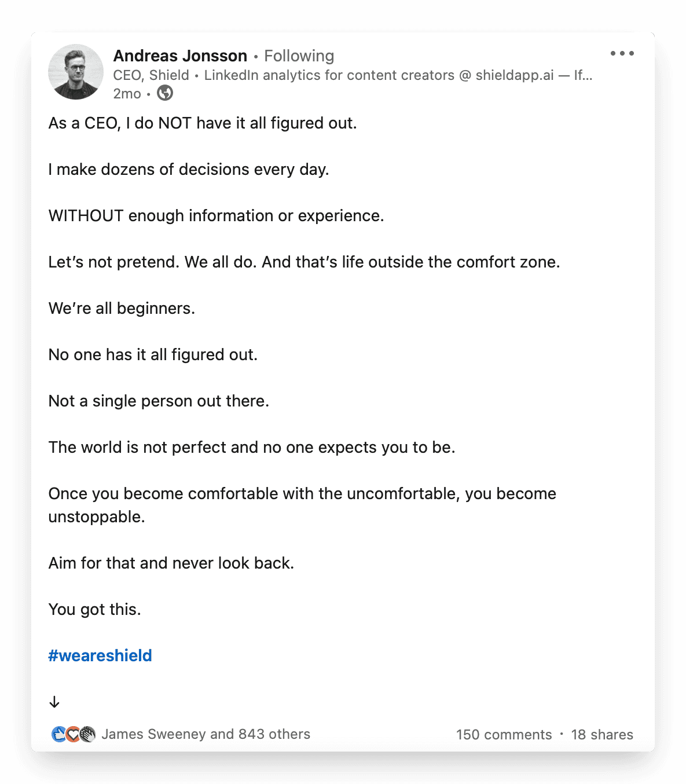Click the "We're all beginners." line

122,308
